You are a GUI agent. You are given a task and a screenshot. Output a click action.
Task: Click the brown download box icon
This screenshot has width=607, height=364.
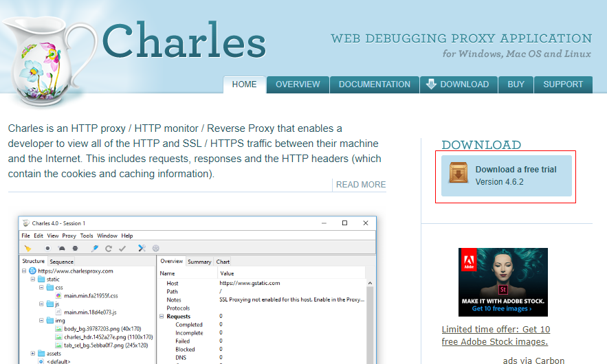point(459,174)
